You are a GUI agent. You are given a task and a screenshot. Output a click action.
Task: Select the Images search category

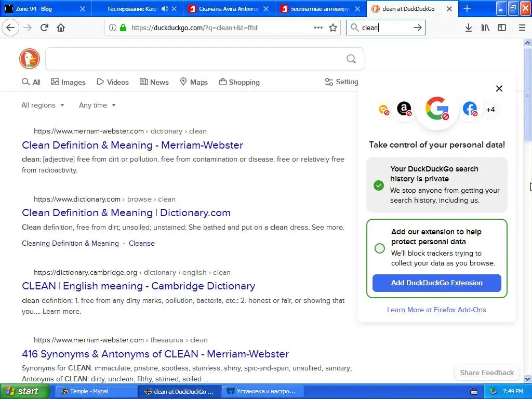[x=68, y=82]
